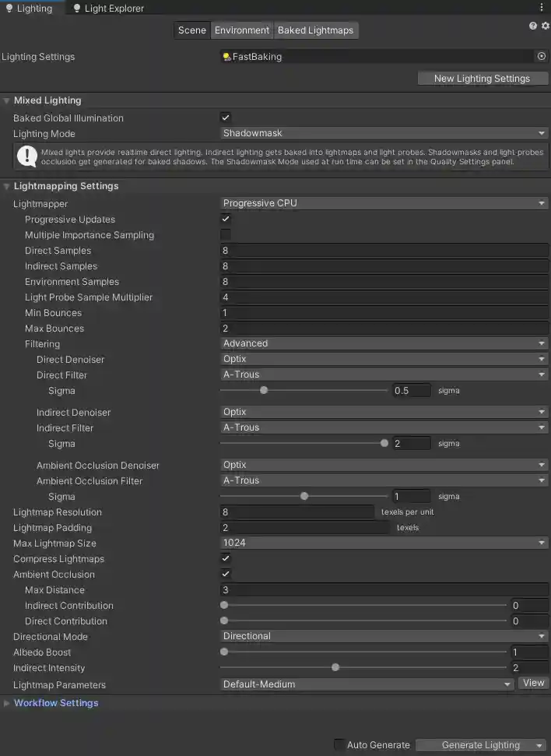Disable Baked Global Illumination

coord(225,118)
